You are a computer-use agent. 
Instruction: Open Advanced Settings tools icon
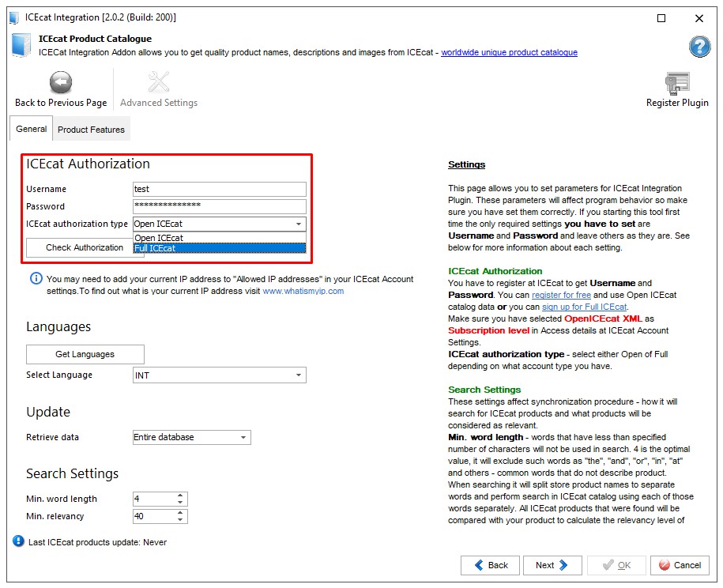click(159, 82)
